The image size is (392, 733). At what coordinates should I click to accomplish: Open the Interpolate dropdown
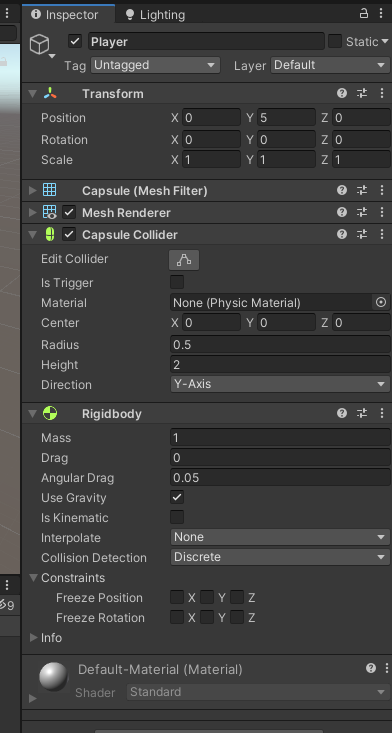[280, 537]
